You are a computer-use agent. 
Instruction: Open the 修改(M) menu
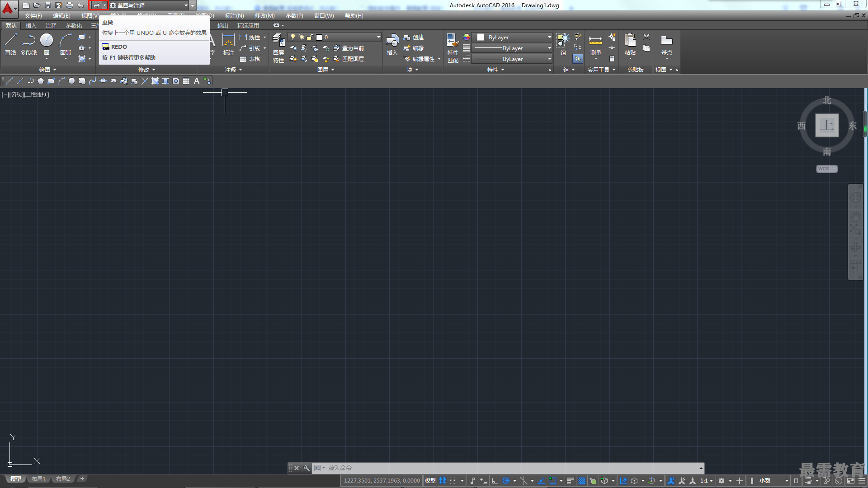pyautogui.click(x=265, y=16)
